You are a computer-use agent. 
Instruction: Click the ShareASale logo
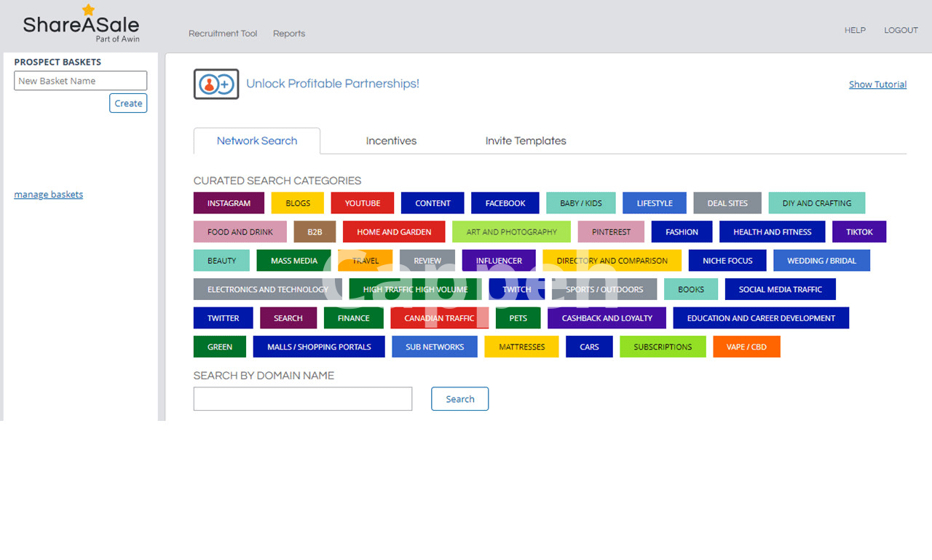81,25
